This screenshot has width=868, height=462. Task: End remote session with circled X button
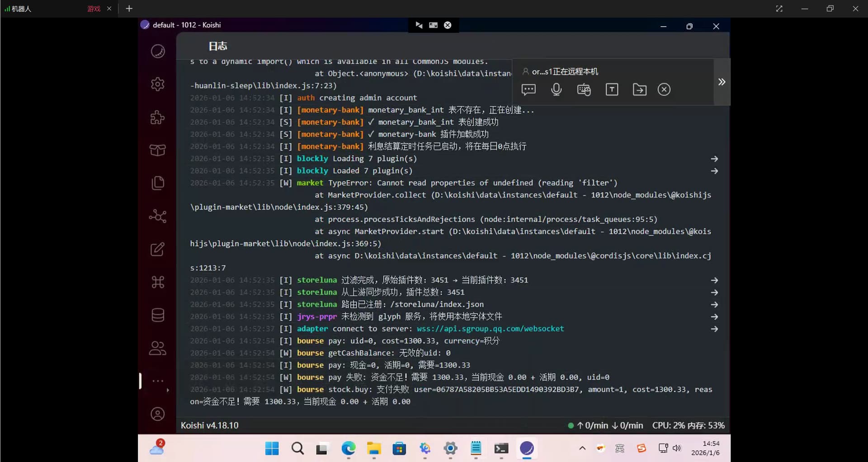click(x=664, y=90)
